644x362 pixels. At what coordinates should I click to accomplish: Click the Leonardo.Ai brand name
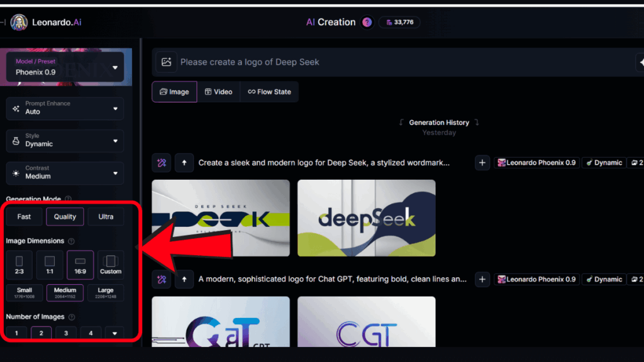(57, 22)
